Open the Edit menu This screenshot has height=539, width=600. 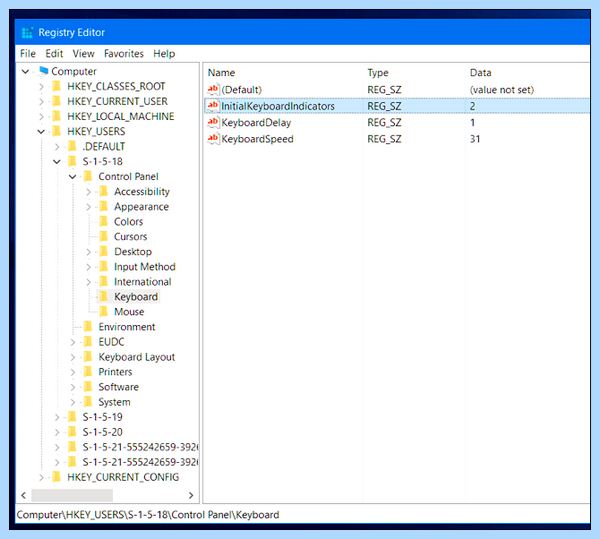pyautogui.click(x=54, y=54)
